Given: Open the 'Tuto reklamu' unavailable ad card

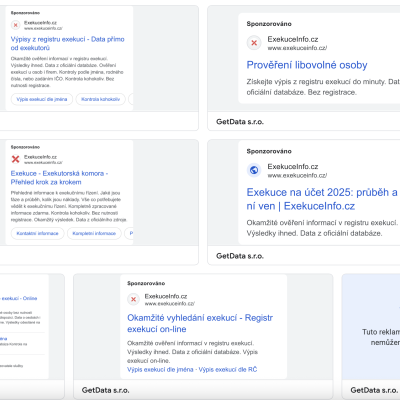Looking at the screenshot, I should [x=371, y=337].
